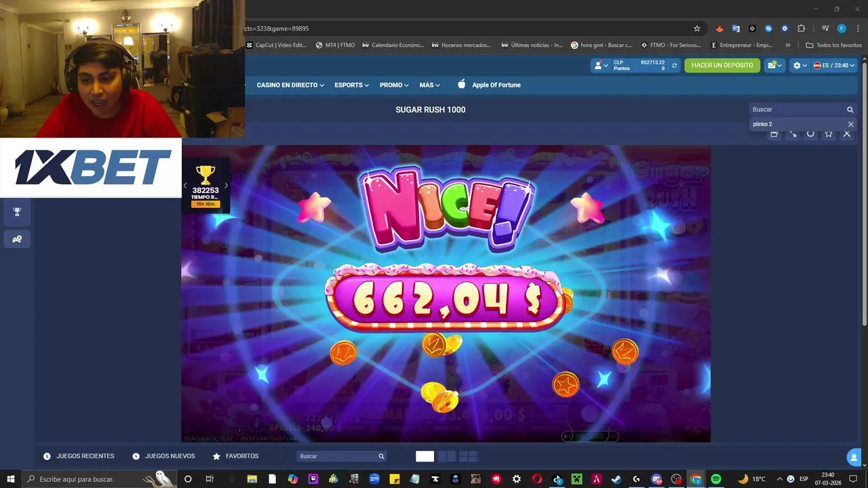Open the Chrome extensions puzzle menu

[801, 28]
